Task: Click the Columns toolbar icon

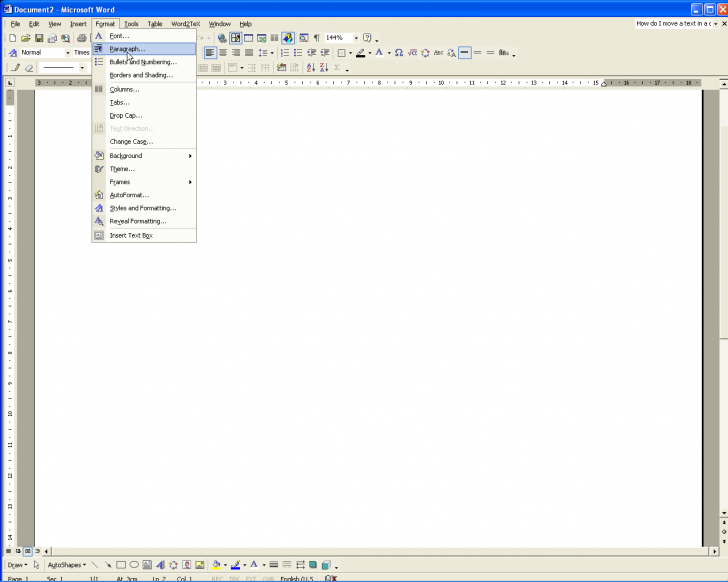Action: click(274, 38)
